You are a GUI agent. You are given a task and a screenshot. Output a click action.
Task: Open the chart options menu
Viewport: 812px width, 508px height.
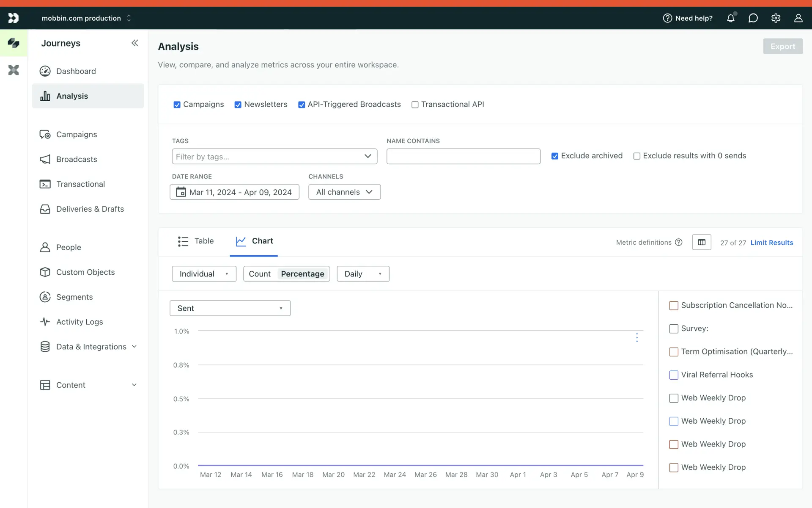[636, 337]
